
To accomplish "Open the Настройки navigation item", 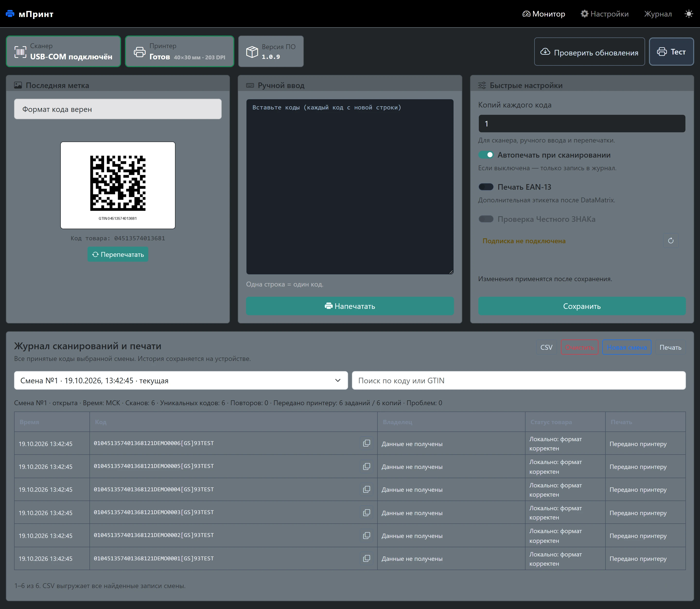I will (x=604, y=14).
